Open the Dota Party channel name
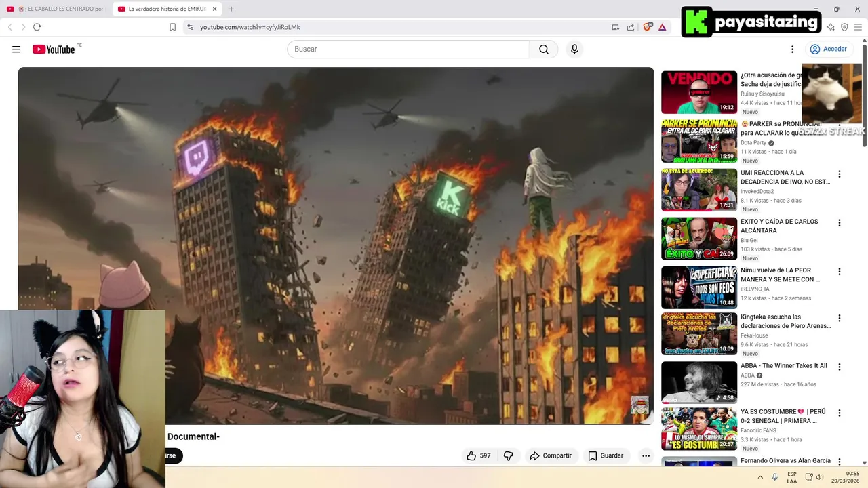 tap(753, 143)
